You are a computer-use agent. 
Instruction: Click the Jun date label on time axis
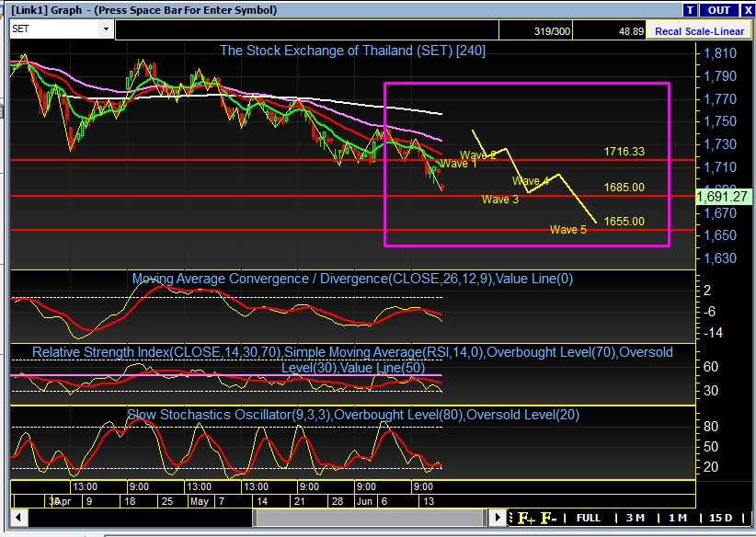(364, 501)
